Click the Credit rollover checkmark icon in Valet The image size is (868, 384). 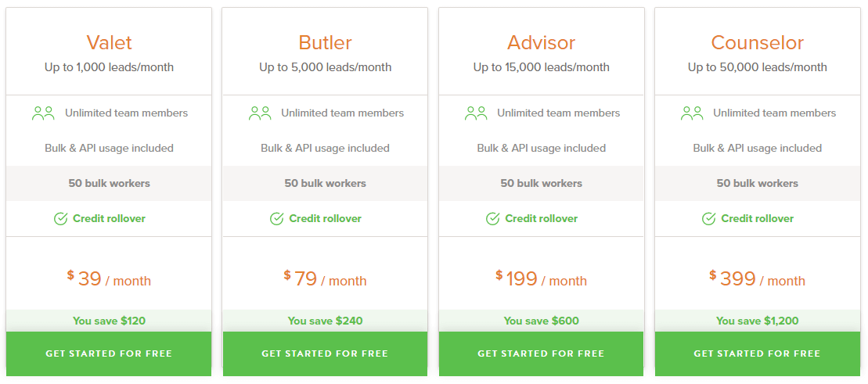61,218
